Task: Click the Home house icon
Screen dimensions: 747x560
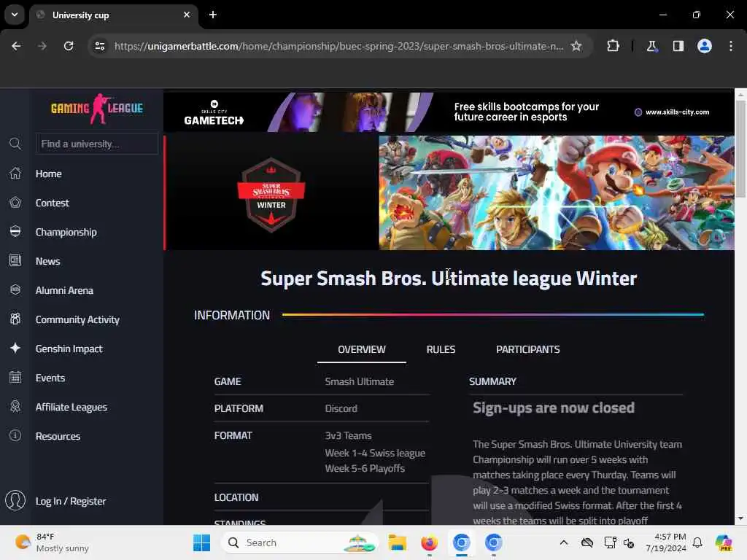Action: (15, 174)
